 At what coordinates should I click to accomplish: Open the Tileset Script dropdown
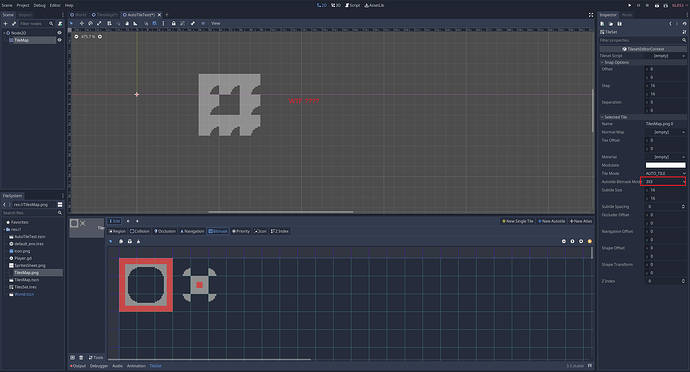pos(665,56)
